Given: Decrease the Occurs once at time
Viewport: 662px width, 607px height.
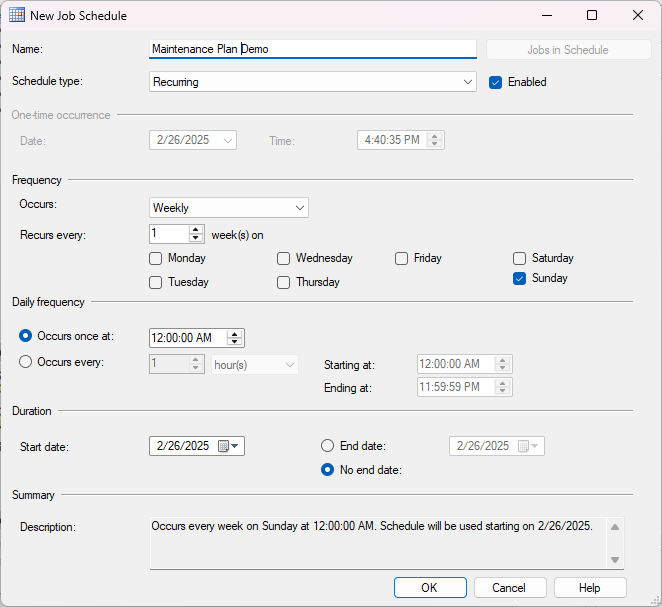Looking at the screenshot, I should click(234, 341).
